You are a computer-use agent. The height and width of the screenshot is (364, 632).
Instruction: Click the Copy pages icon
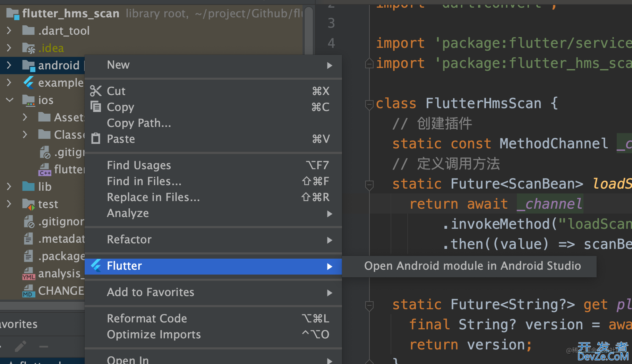(95, 106)
